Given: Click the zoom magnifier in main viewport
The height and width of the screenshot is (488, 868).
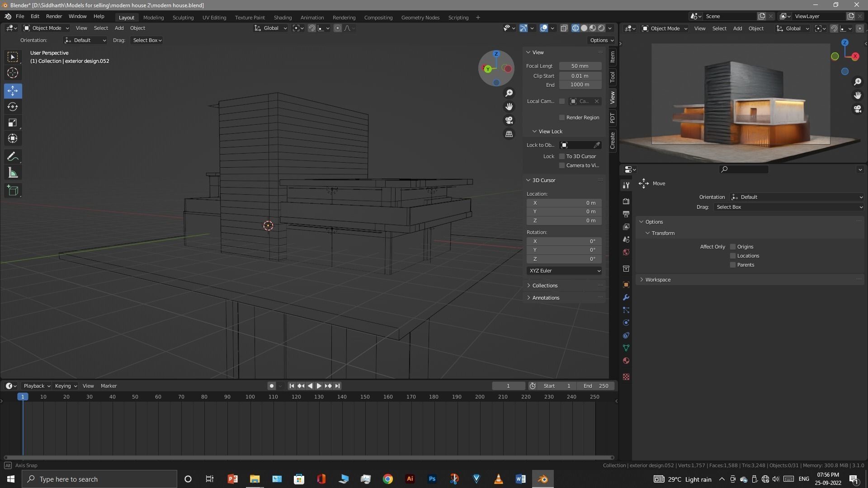Looking at the screenshot, I should [x=509, y=93].
